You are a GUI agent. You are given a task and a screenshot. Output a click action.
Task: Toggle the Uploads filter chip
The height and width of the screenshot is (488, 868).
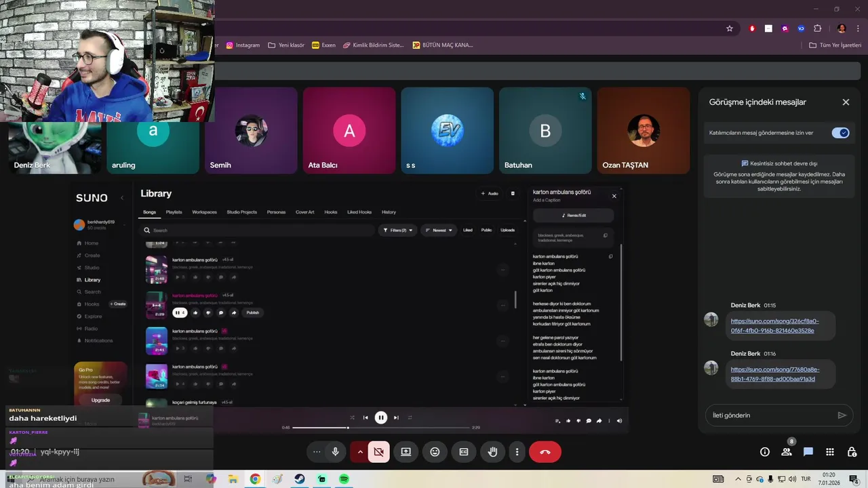tap(507, 230)
